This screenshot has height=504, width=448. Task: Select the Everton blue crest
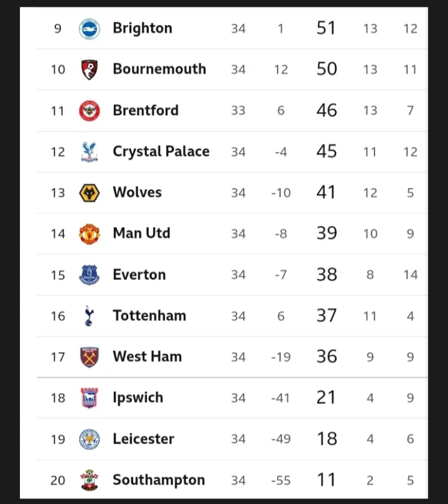coord(90,275)
